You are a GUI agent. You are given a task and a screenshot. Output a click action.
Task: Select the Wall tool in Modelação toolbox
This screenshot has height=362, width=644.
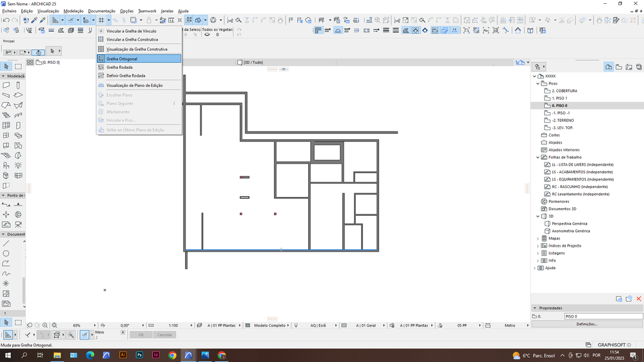pyautogui.click(x=6, y=86)
